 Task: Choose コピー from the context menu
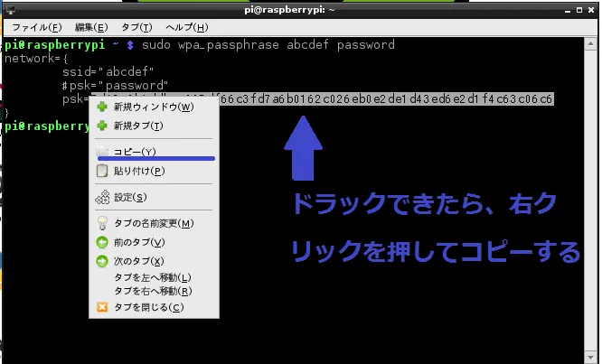click(x=135, y=152)
